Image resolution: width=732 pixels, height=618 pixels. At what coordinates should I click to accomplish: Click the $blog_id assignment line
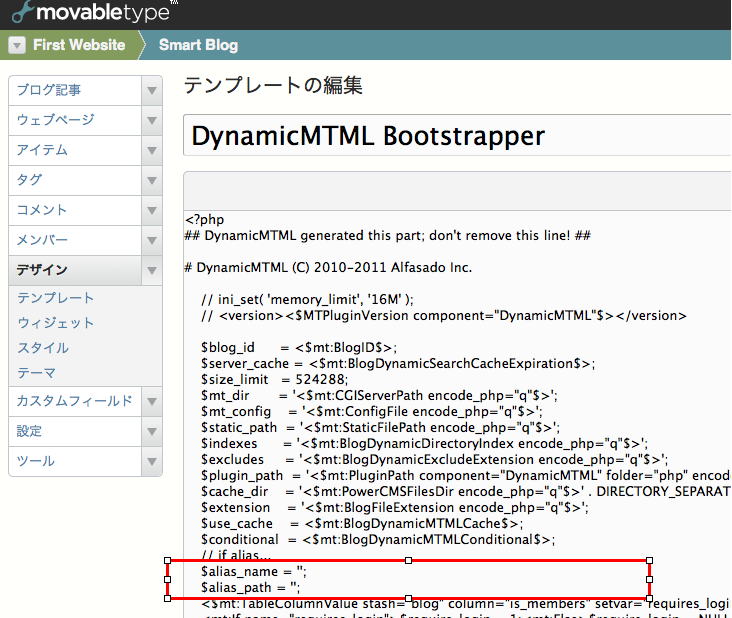pos(299,348)
